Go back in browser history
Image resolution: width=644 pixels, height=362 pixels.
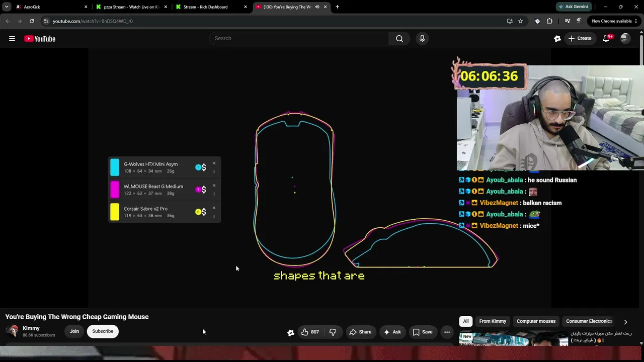(8, 21)
